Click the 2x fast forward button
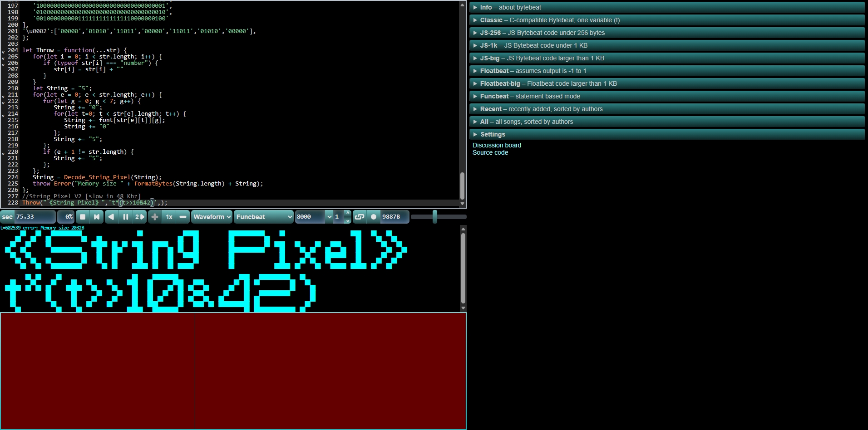 (x=140, y=217)
